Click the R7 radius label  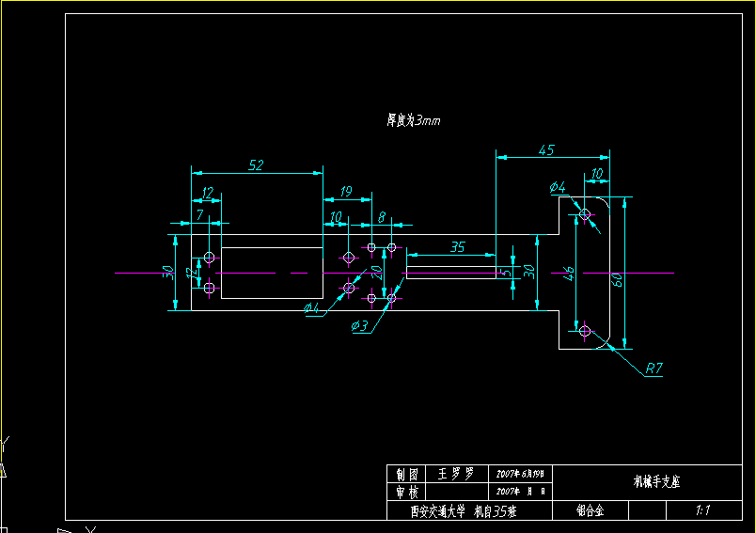[x=654, y=368]
